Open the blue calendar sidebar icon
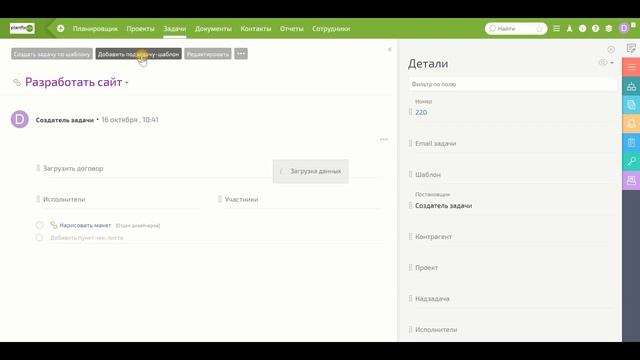Viewport: 640px width, 360px height. pyautogui.click(x=631, y=142)
